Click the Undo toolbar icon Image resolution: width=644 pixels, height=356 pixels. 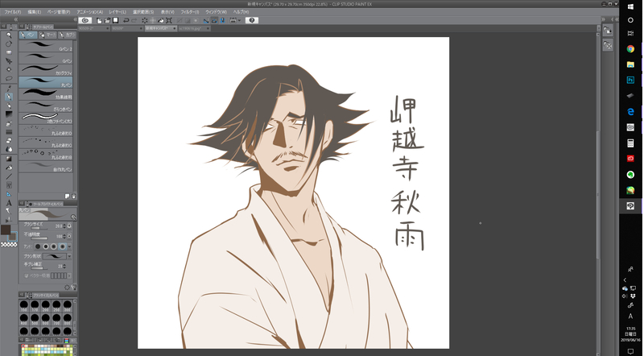click(126, 20)
